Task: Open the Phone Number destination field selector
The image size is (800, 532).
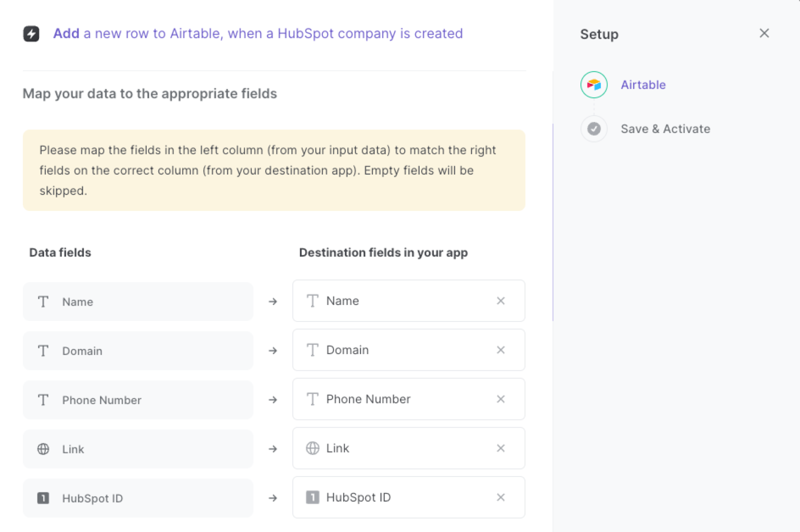Action: pos(408,399)
